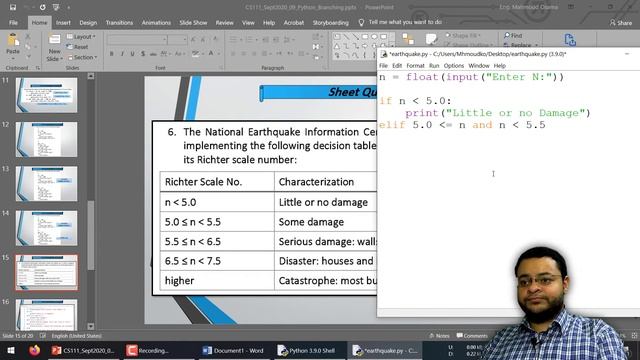Open the font name combo box
640x360 pixels.
[x=137, y=40]
